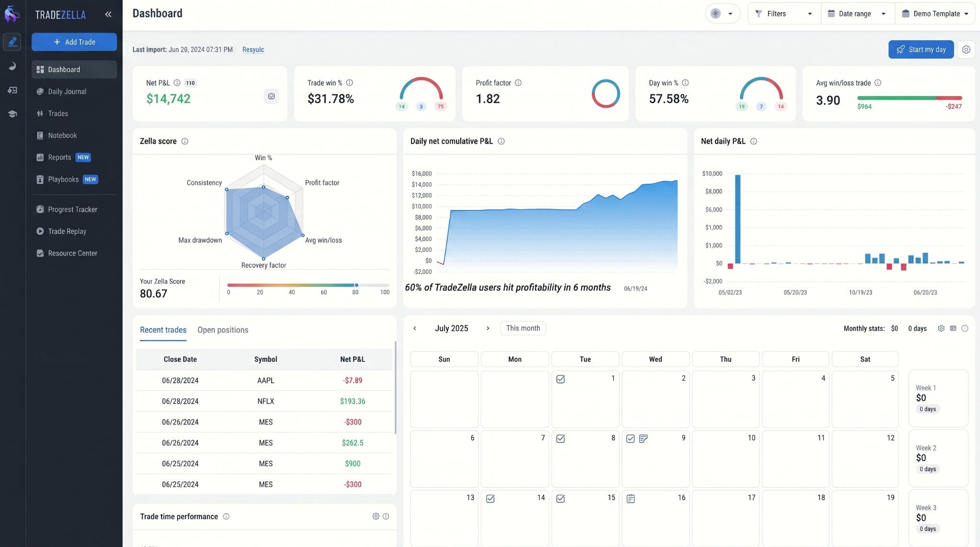
Task: Click the calendar info icon beside Monthly stats
Action: [x=965, y=328]
